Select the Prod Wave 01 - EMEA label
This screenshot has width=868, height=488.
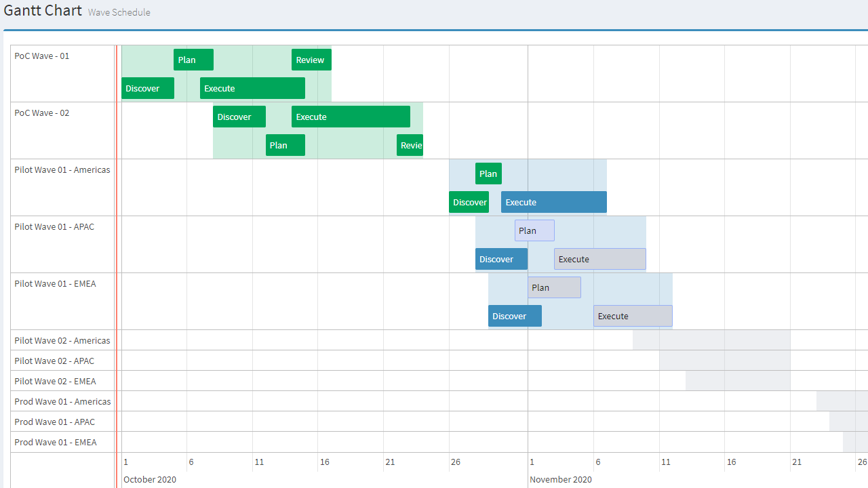point(56,442)
